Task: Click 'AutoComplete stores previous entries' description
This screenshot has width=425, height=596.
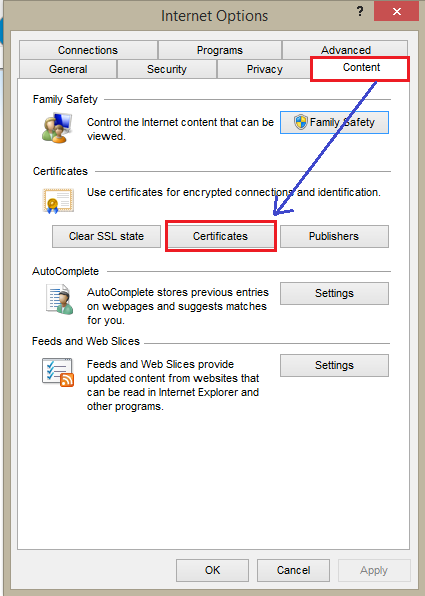Action: click(178, 306)
